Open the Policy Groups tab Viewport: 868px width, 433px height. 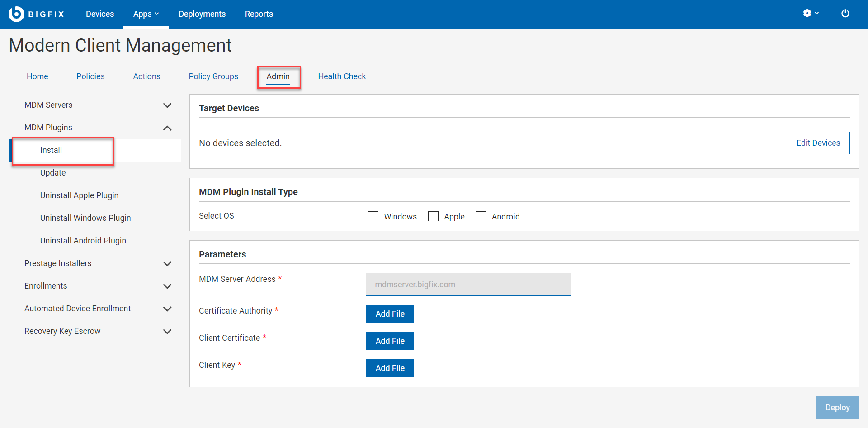click(x=213, y=76)
